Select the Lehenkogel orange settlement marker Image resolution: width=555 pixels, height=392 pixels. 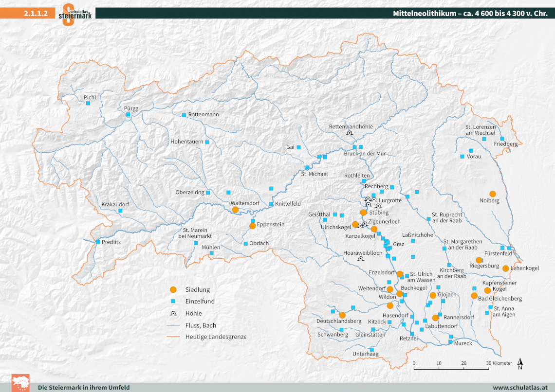click(x=506, y=268)
